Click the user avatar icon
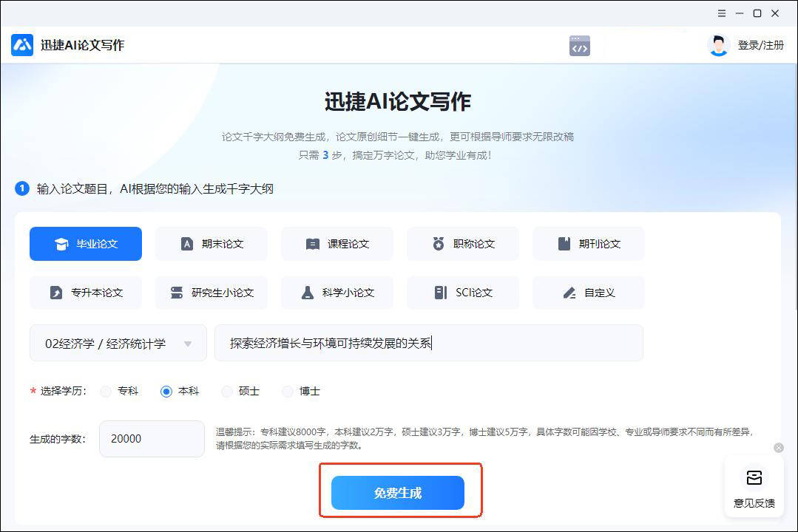The image size is (798, 532). [719, 45]
